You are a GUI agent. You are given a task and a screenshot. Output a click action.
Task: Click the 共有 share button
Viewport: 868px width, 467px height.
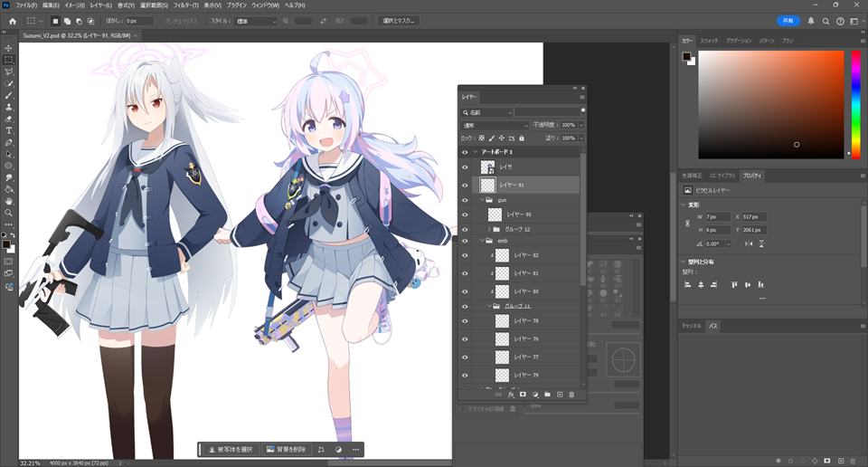tap(788, 21)
